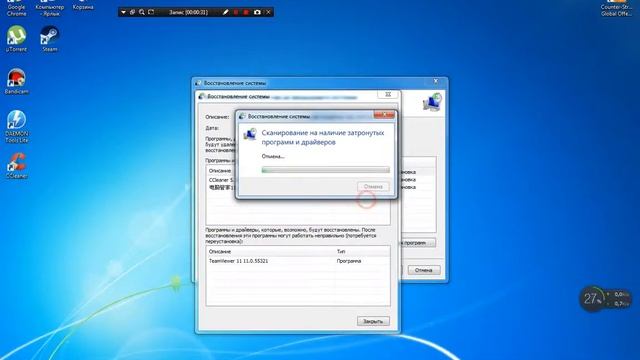Select the Корзина recycle bin icon
The image size is (640, 360).
[x=83, y=6]
